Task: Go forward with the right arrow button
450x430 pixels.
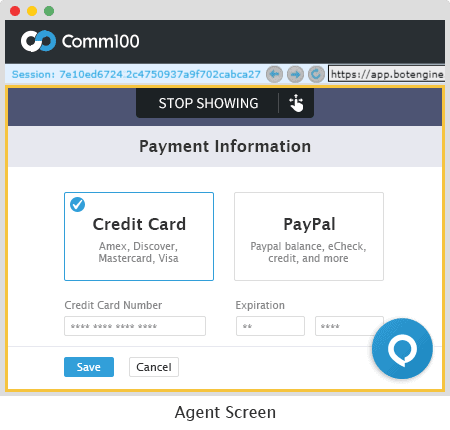Action: point(295,74)
